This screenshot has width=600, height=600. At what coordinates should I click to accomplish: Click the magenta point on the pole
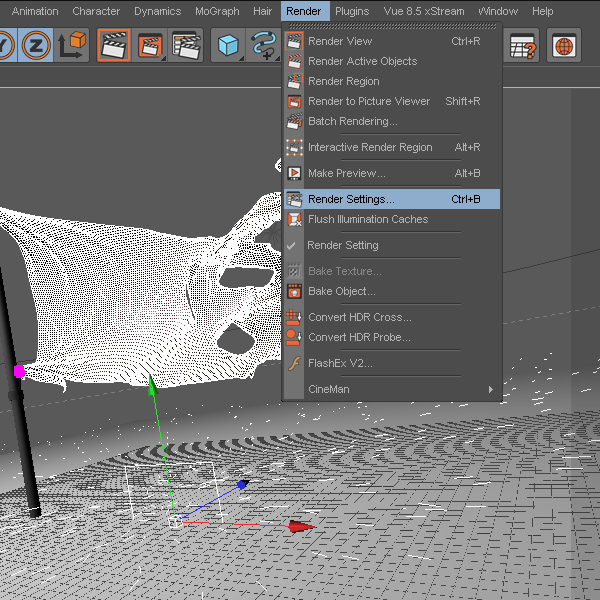point(19,371)
